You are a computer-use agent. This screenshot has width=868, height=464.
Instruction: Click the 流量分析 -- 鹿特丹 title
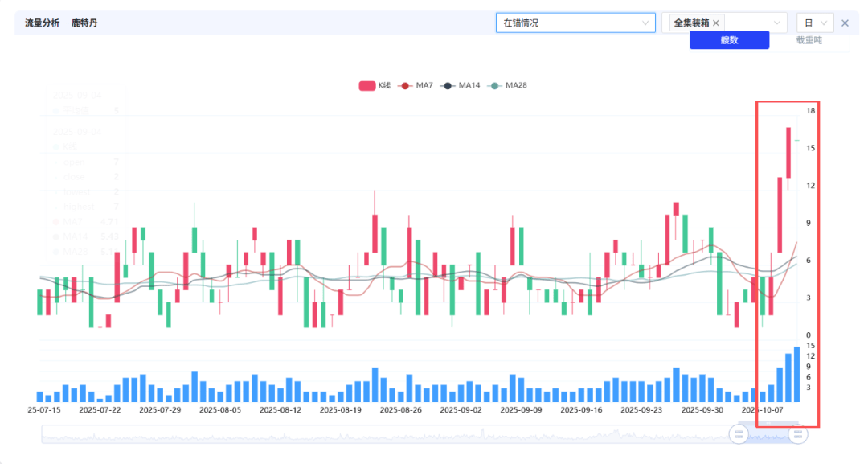61,23
